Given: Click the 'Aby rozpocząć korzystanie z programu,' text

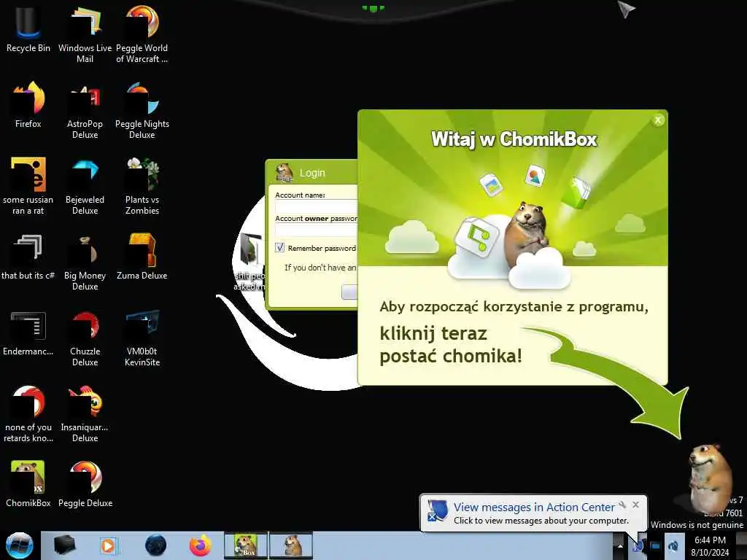Looking at the screenshot, I should pos(514,307).
